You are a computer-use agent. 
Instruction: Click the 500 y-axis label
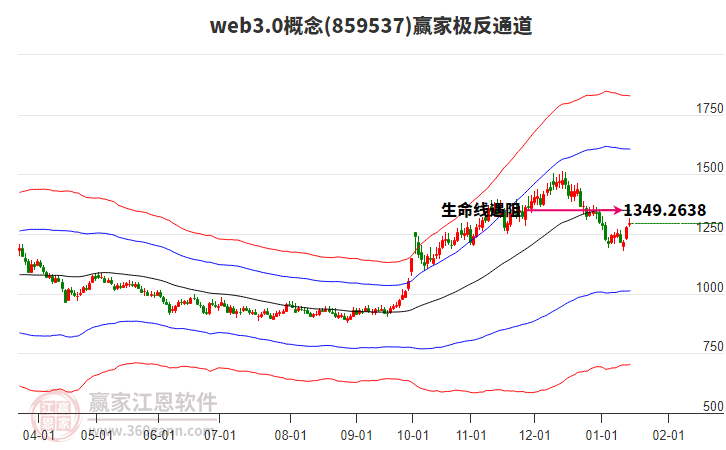point(713,406)
